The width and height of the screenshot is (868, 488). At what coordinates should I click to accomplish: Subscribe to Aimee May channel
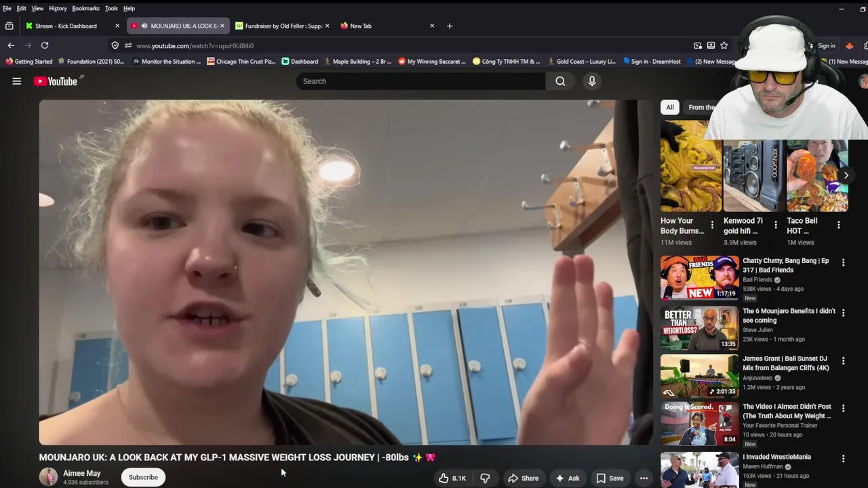point(143,477)
